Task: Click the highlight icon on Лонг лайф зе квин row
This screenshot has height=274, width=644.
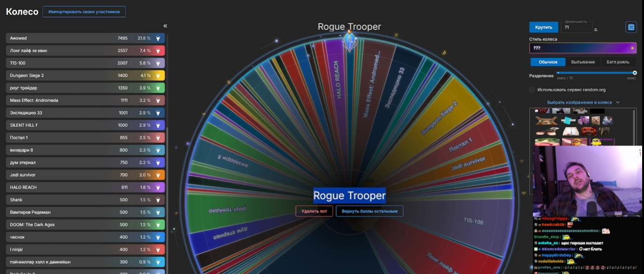Action: tap(158, 50)
